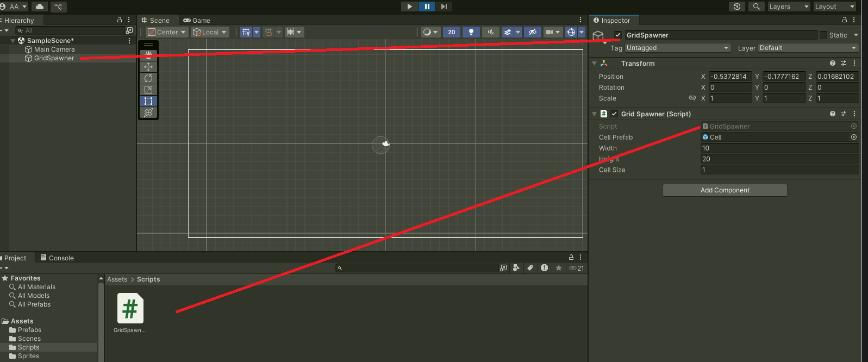Enable the Static checkbox
The width and height of the screenshot is (868, 362).
(823, 35)
